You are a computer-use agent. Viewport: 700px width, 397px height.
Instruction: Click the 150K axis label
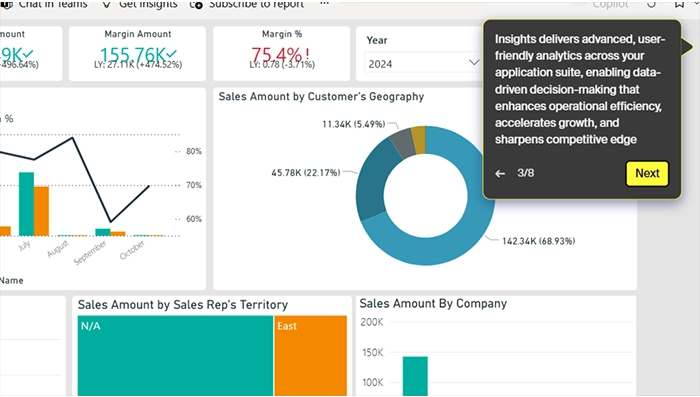tap(372, 352)
